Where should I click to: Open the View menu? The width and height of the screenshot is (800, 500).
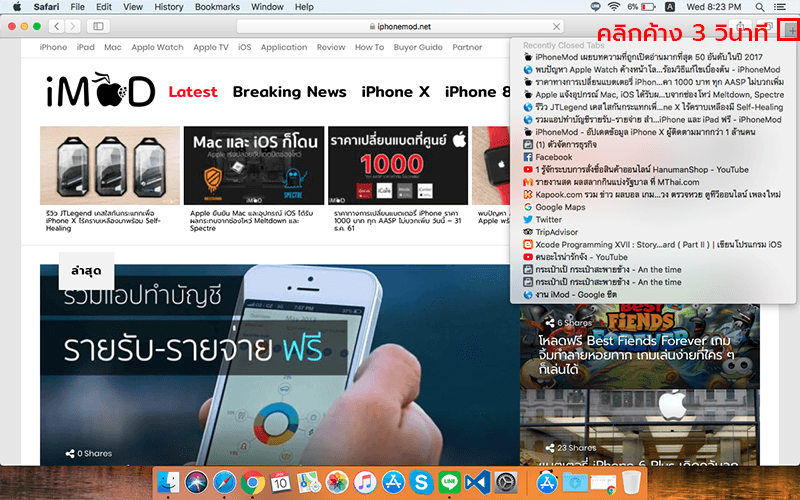[133, 7]
